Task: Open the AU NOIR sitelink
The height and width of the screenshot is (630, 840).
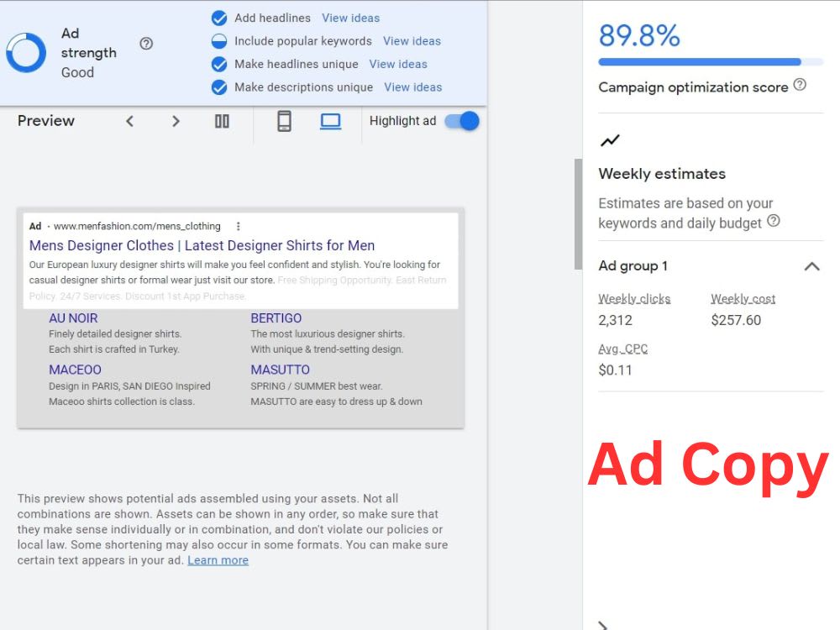Action: tap(73, 318)
